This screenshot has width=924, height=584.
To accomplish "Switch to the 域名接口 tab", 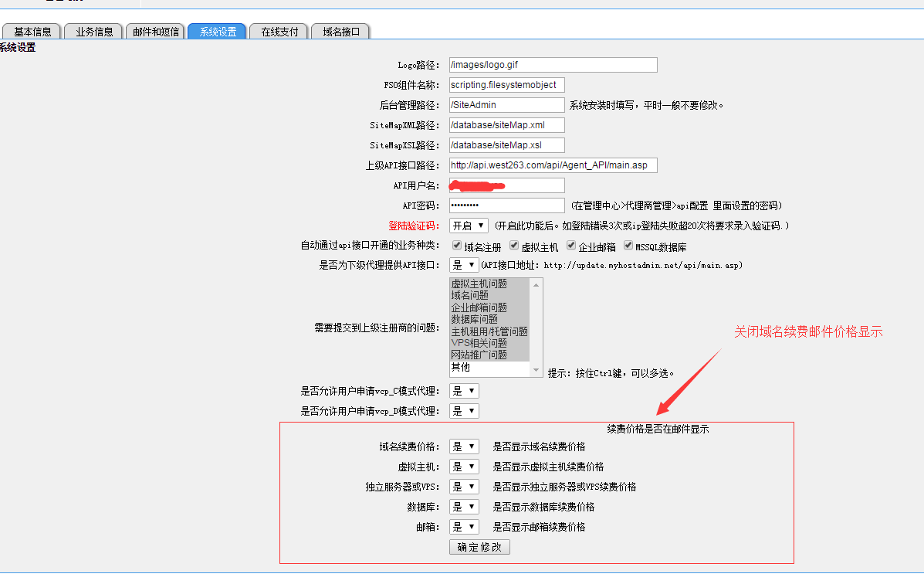I will click(340, 32).
